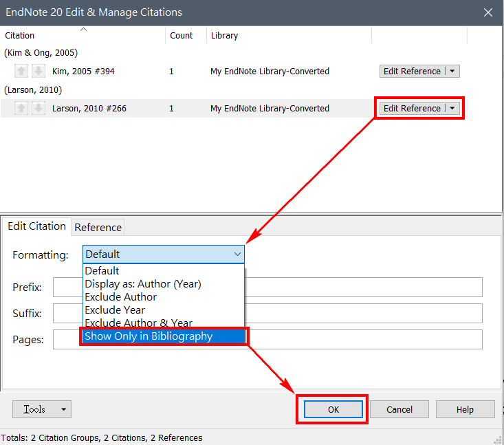Open dropdown arrow beside Larson's Edit Reference
The height and width of the screenshot is (445, 504).
[x=452, y=109]
